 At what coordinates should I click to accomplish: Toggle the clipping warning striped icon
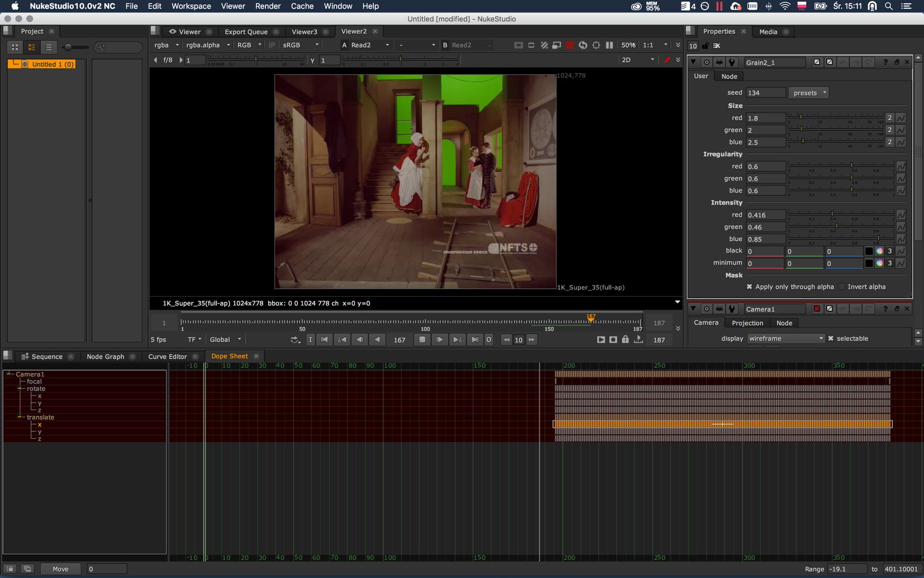click(x=544, y=45)
